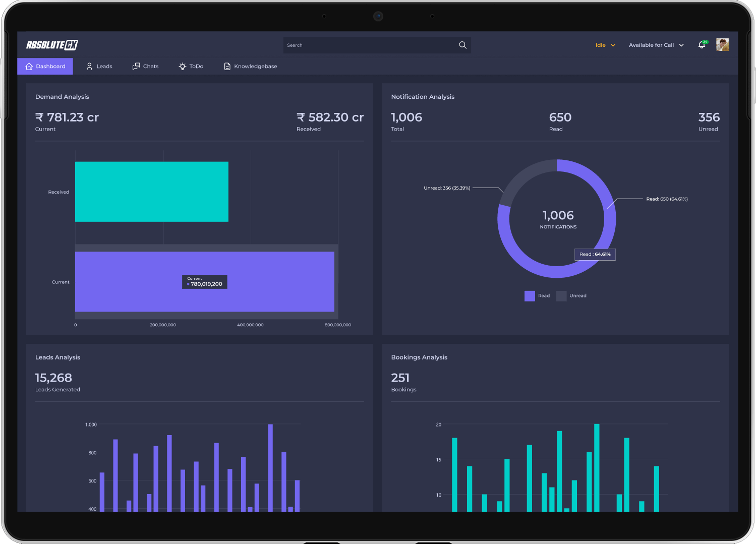Click the Chats speech bubble icon
The image size is (756, 544).
coord(136,66)
